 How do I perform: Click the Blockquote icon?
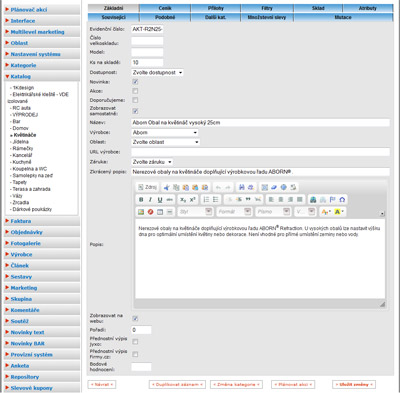click(x=248, y=200)
